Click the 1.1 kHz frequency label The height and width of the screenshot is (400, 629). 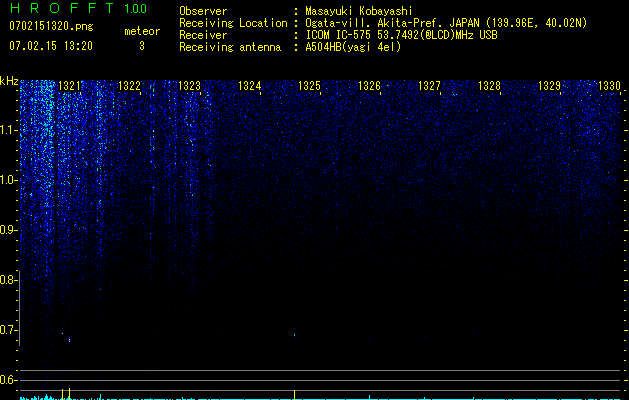point(7,130)
